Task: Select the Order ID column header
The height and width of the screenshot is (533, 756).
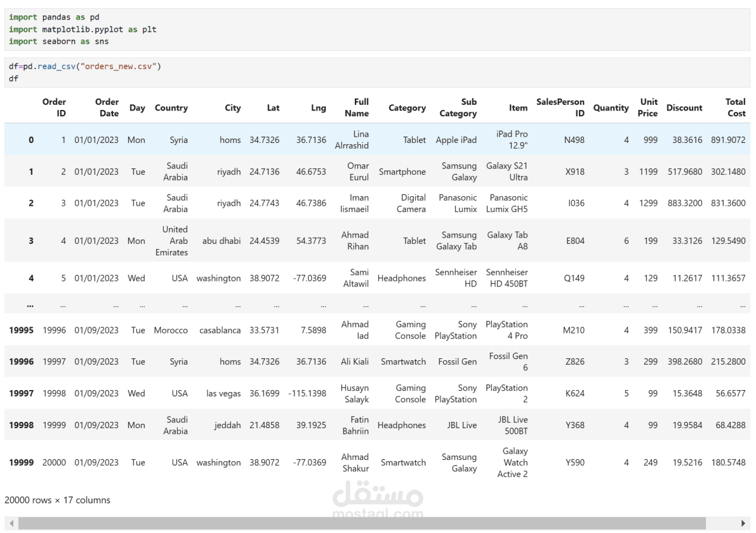Action: 54,107
